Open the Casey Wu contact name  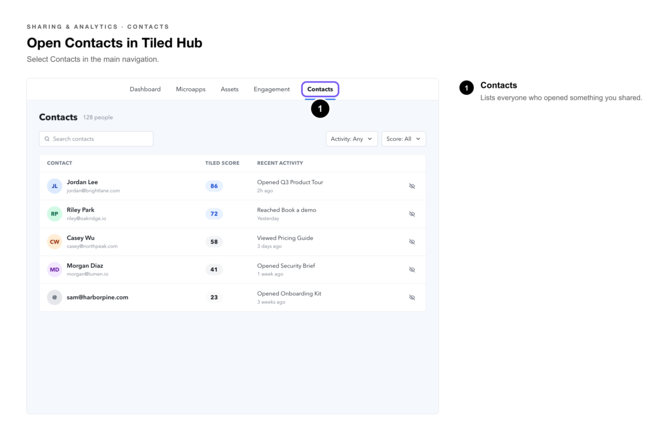80,237
